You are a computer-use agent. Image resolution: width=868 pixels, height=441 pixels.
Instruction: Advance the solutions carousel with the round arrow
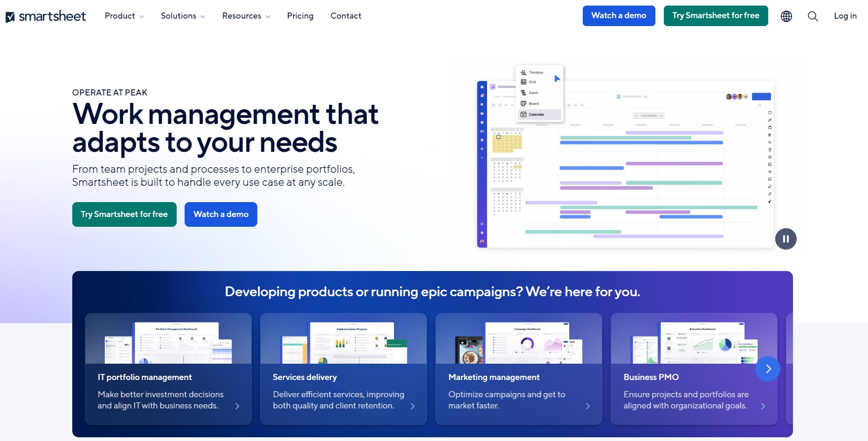[768, 369]
